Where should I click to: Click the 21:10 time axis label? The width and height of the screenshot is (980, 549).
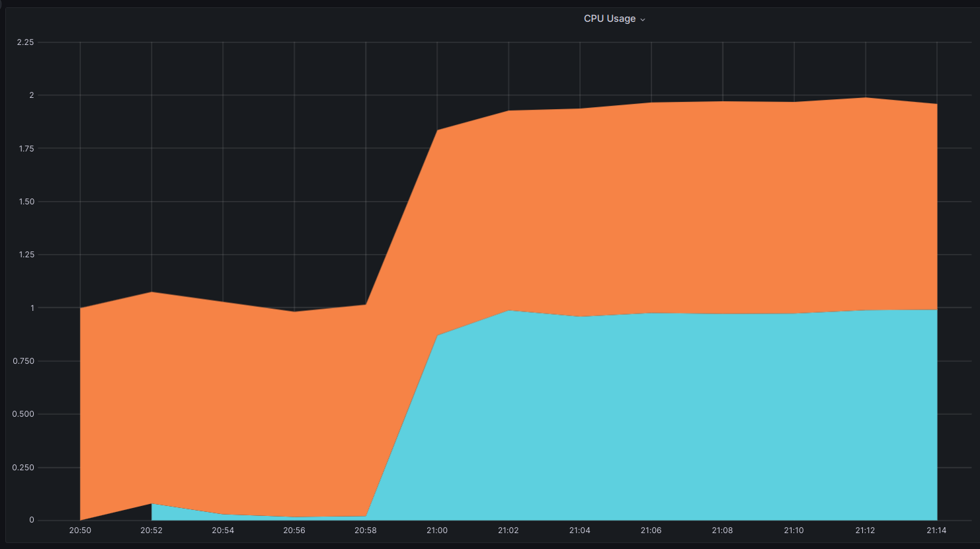794,530
